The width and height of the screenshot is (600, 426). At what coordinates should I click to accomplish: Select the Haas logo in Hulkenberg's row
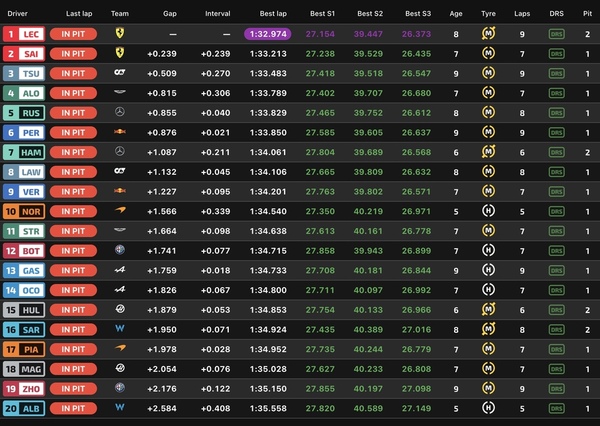click(x=120, y=309)
